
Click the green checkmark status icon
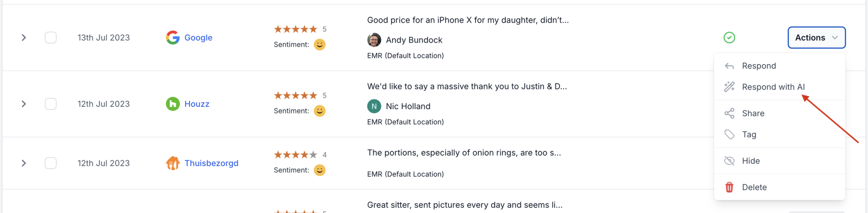729,38
